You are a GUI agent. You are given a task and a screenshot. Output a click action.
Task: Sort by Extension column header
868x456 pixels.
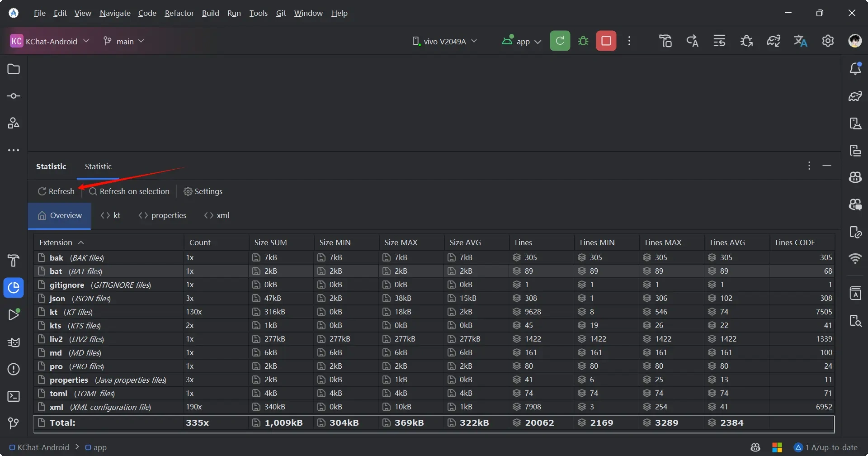tap(108, 242)
